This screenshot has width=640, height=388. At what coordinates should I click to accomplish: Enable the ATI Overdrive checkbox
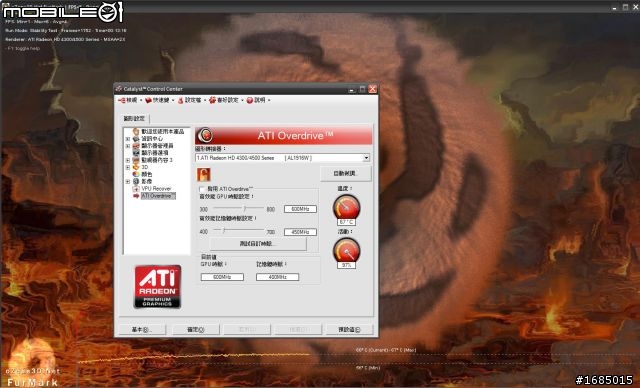[202, 189]
